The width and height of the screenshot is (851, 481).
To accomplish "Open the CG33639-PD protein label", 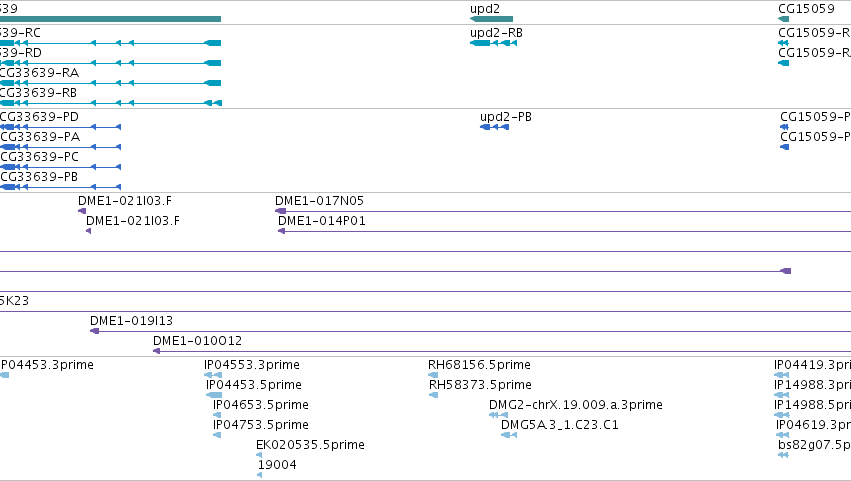I will tap(39, 117).
